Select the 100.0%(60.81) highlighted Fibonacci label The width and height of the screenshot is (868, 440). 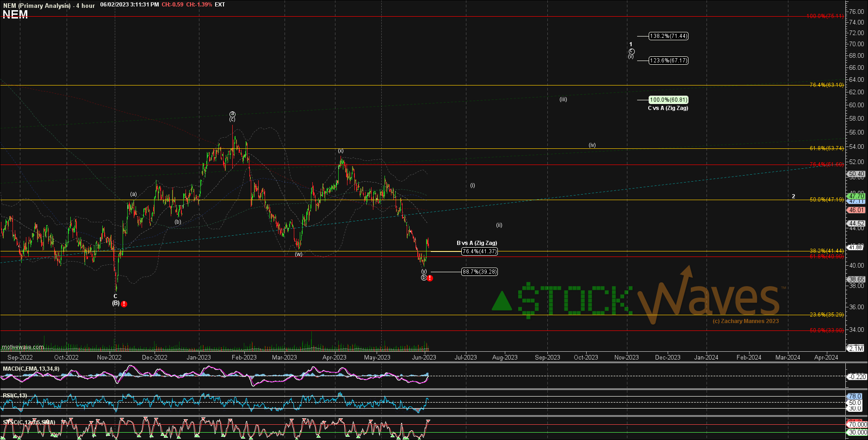coord(668,100)
